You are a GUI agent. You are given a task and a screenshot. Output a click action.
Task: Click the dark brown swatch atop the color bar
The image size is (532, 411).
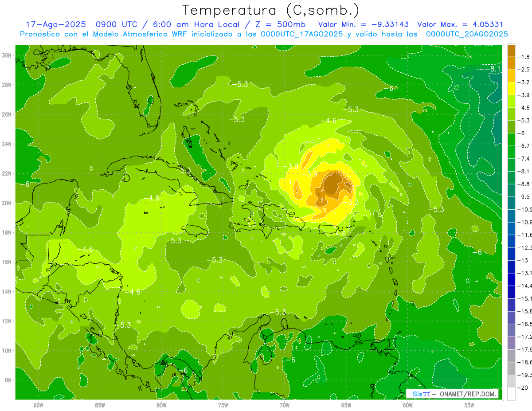(x=511, y=51)
